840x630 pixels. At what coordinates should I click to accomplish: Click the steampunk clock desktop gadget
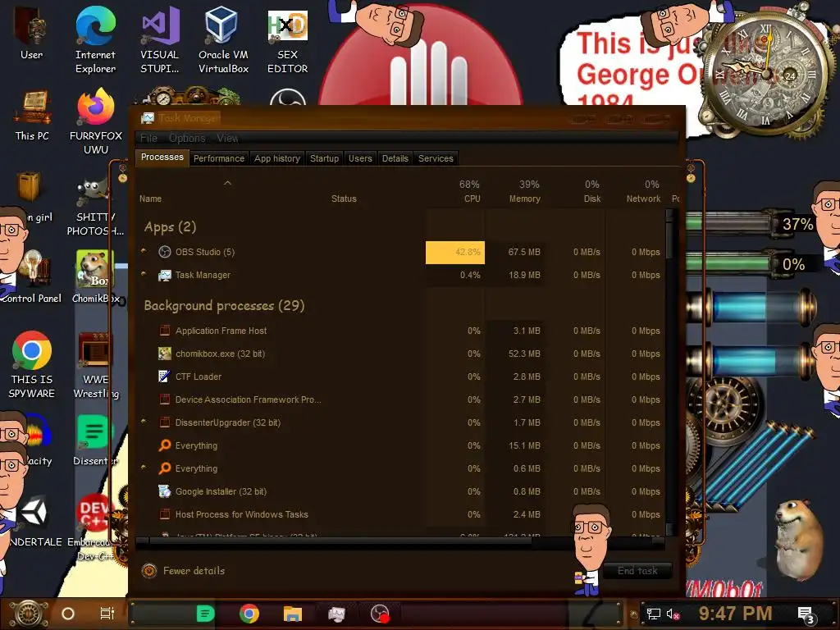click(x=765, y=72)
